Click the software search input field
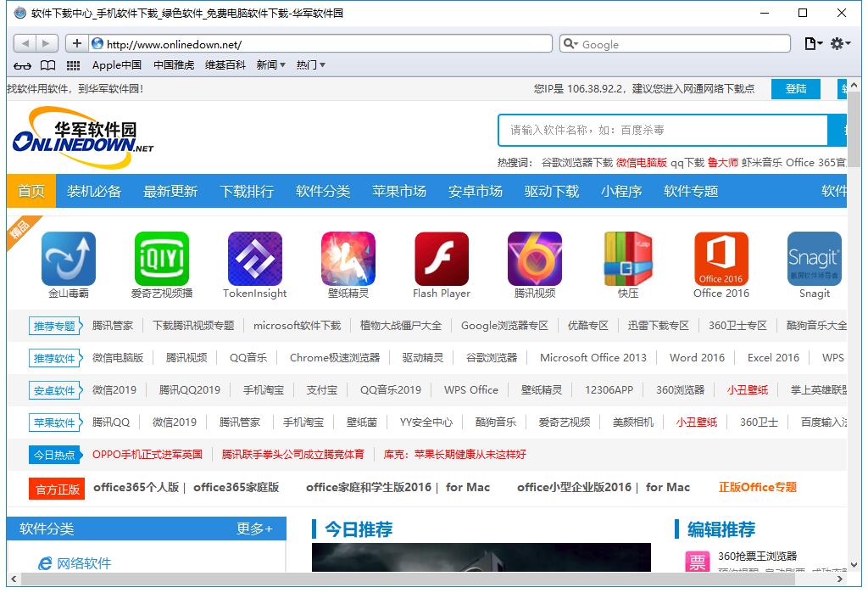Image resolution: width=868 pixels, height=593 pixels. (661, 130)
